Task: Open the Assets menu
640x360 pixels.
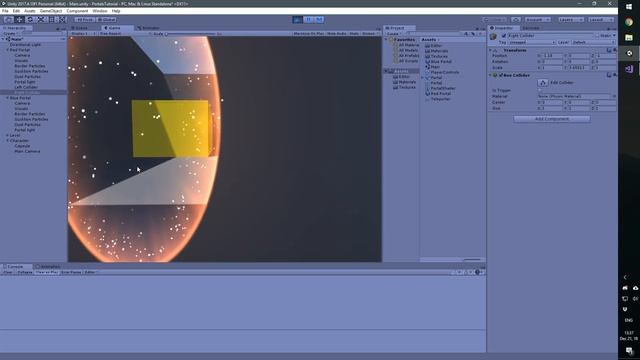Action: pyautogui.click(x=30, y=11)
